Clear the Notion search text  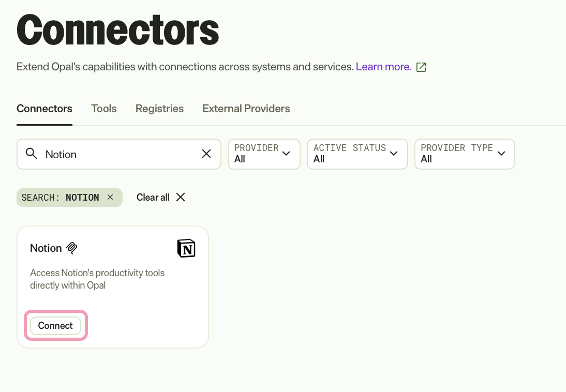coord(206,154)
